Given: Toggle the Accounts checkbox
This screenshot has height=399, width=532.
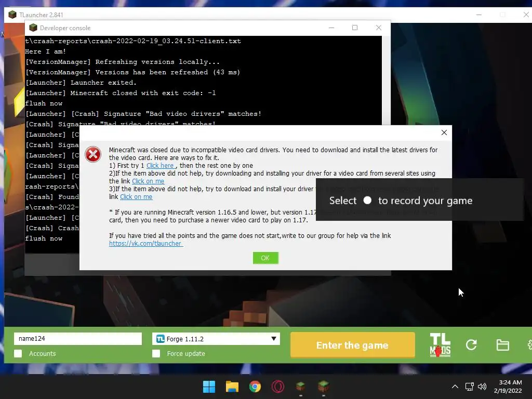Looking at the screenshot, I should 18,353.
